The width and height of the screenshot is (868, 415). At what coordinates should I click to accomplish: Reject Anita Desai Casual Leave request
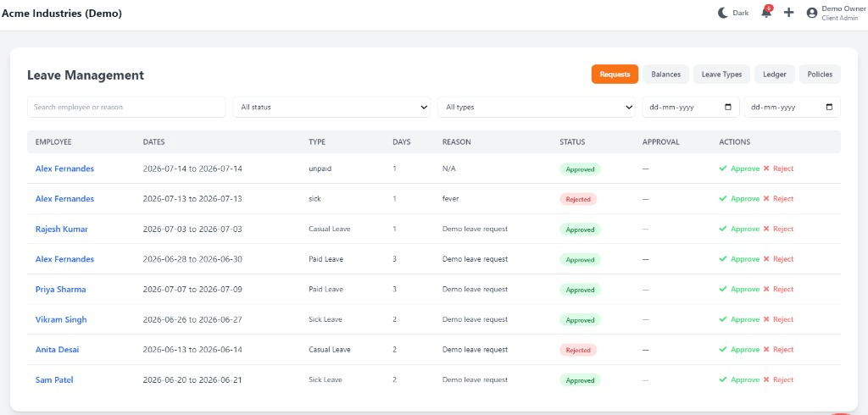(778, 350)
